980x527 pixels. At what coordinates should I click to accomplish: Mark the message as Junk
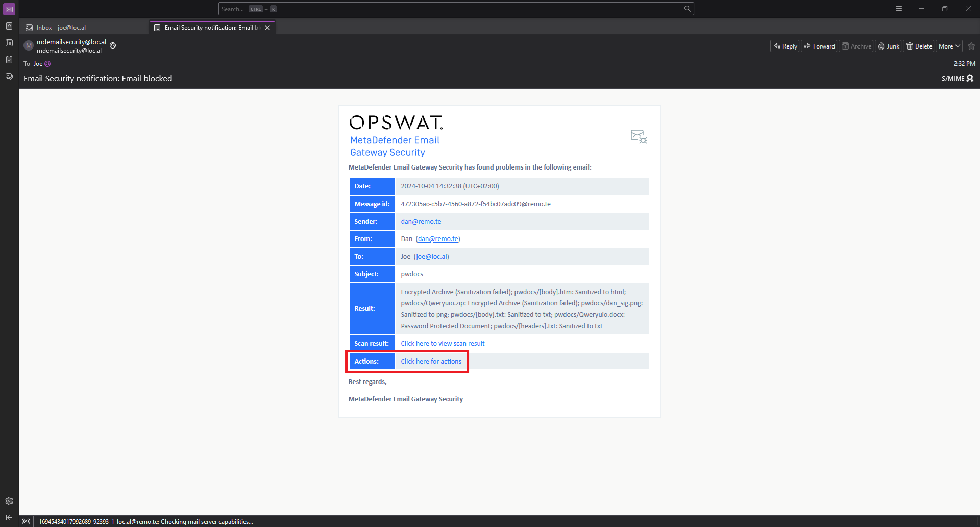tap(889, 46)
